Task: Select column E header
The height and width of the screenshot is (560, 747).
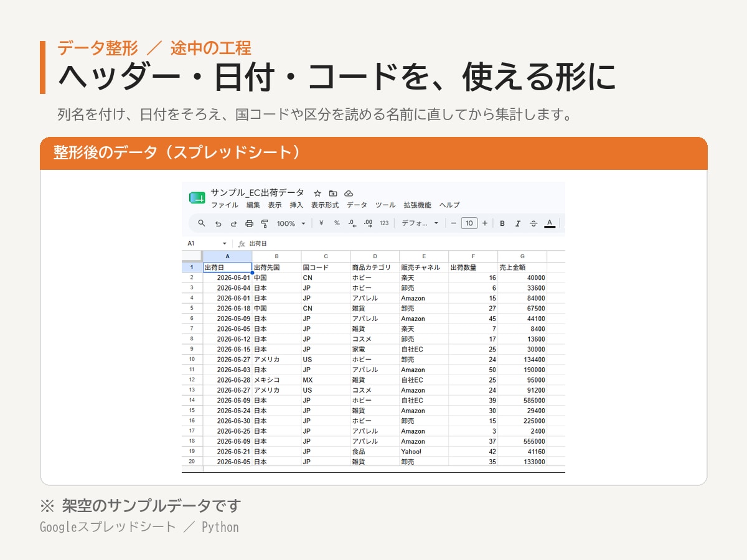Action: click(x=424, y=256)
